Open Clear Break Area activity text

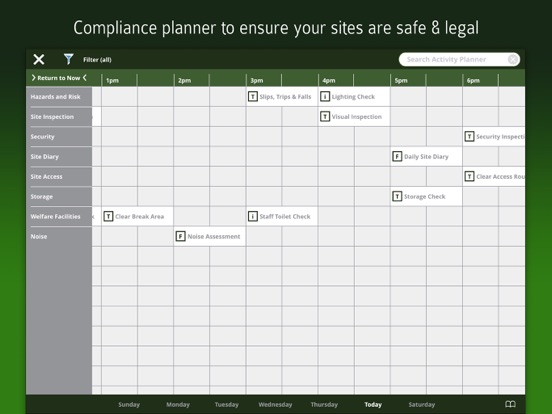(x=140, y=217)
